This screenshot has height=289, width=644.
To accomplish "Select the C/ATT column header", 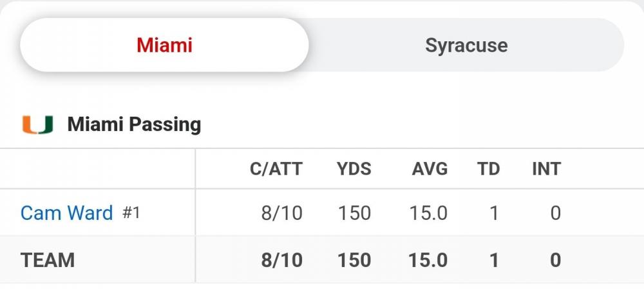I will pyautogui.click(x=276, y=169).
